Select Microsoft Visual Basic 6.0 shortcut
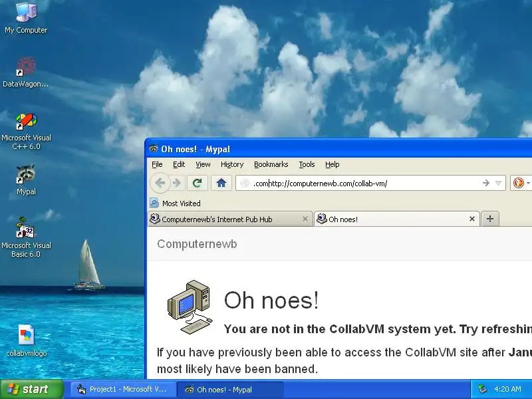 [26, 237]
